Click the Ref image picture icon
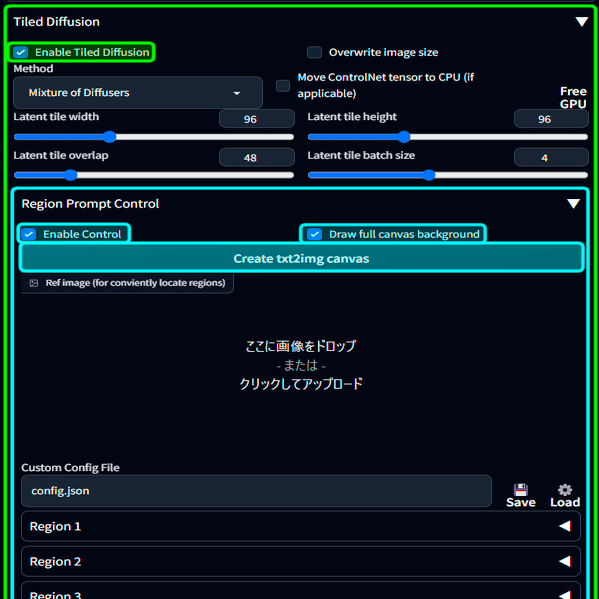 pos(34,283)
